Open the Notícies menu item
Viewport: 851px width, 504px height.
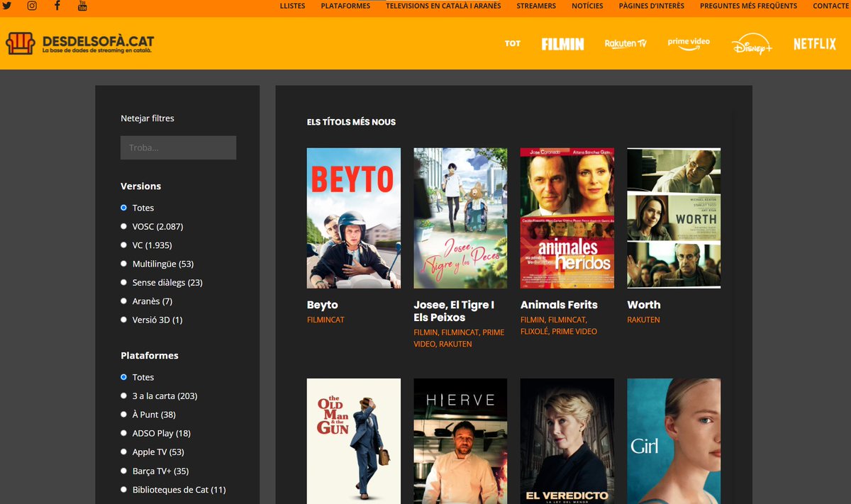587,6
